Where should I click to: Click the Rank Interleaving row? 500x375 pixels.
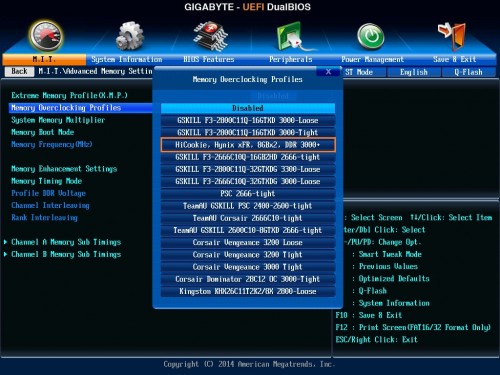click(44, 218)
